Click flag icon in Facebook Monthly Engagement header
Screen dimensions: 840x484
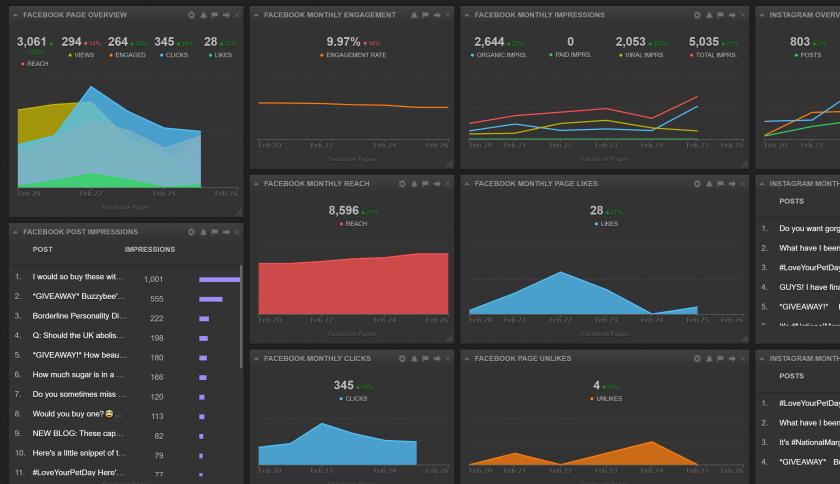(x=425, y=15)
